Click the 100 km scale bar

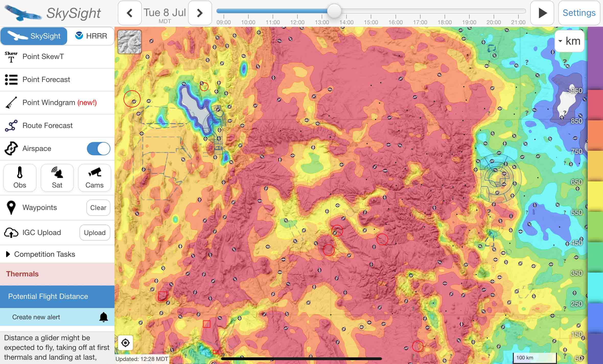point(535,358)
